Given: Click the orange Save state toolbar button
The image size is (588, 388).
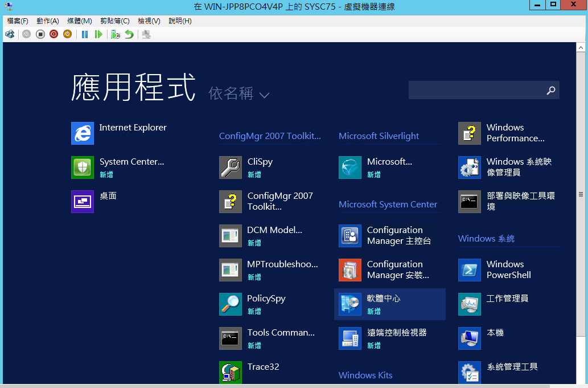Looking at the screenshot, I should click(68, 35).
